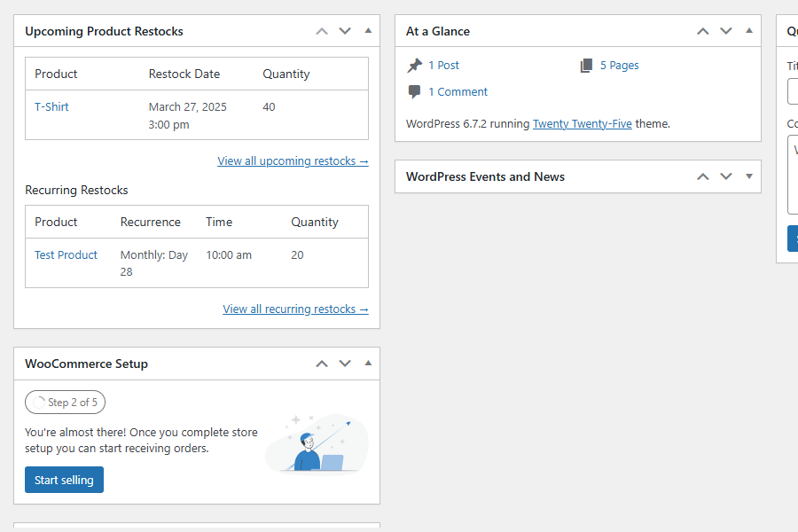Click the Recurrence column header

pyautogui.click(x=150, y=222)
